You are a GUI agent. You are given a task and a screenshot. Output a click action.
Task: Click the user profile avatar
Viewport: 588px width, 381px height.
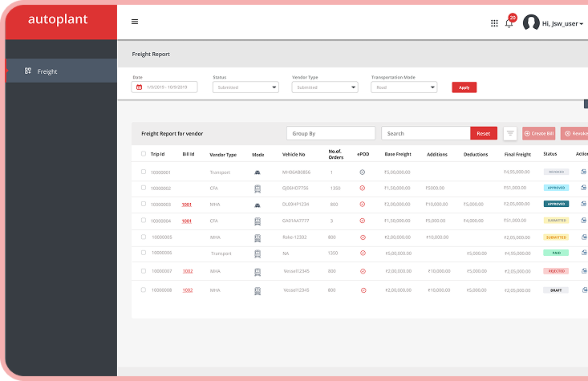(x=531, y=23)
